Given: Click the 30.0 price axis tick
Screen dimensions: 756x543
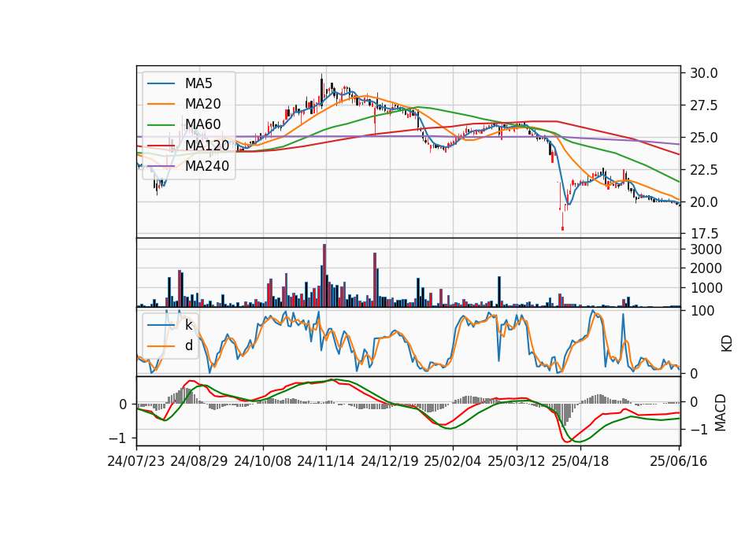Looking at the screenshot, I should [704, 73].
